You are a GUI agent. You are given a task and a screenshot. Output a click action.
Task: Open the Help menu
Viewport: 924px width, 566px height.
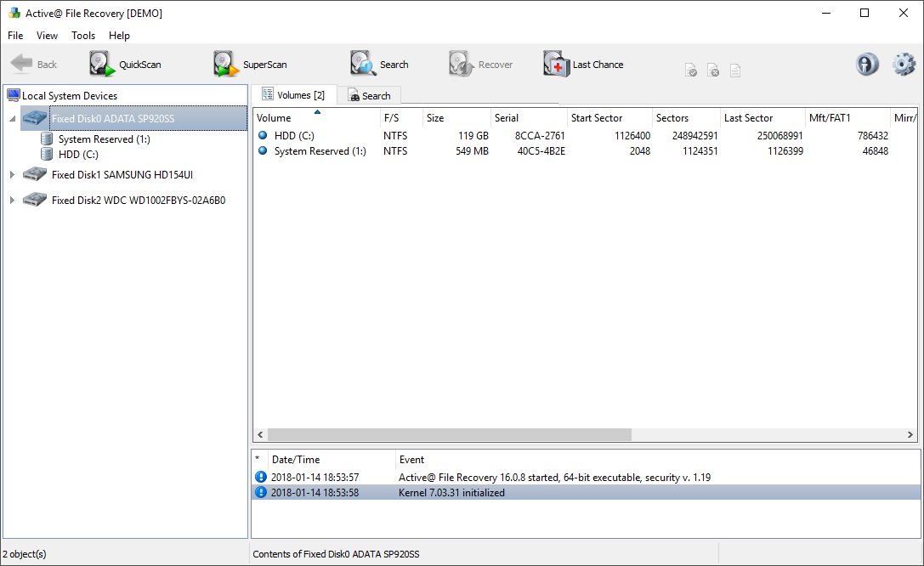pos(119,36)
